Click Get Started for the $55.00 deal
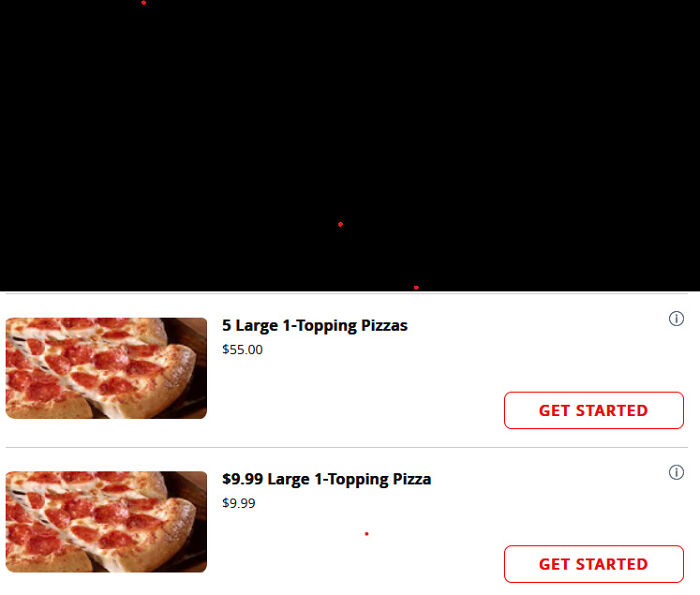 tap(594, 410)
